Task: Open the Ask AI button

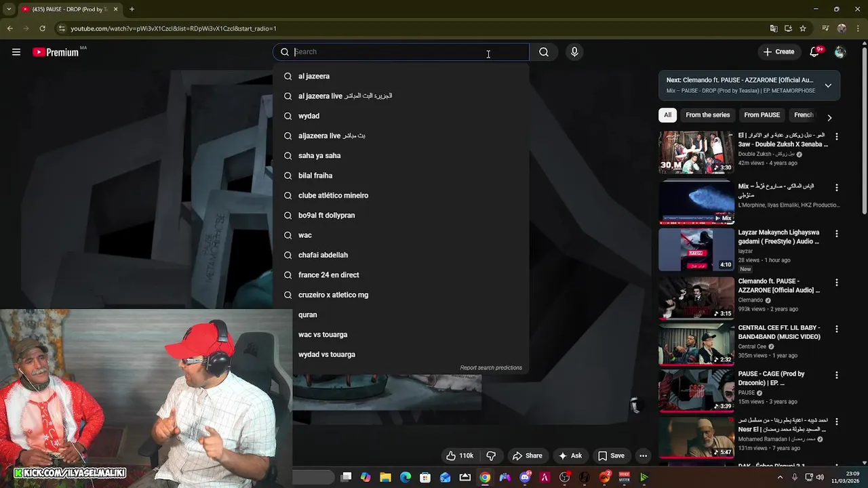Action: coord(570,455)
